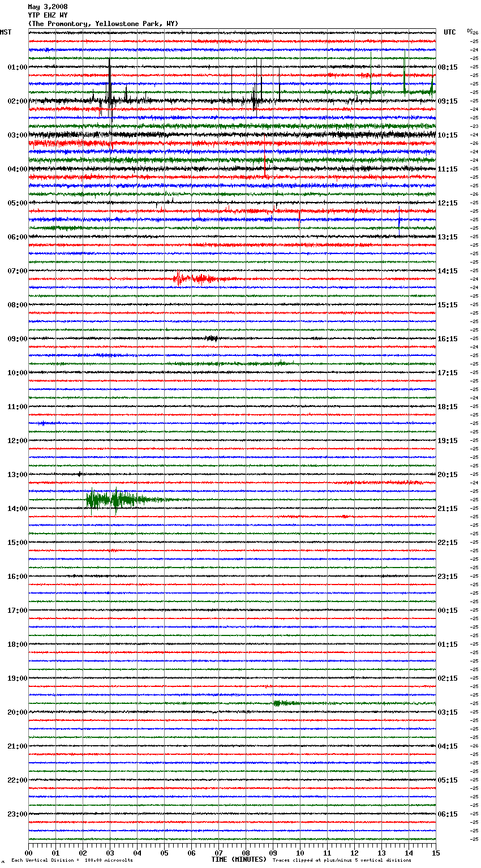This screenshot has height=868, width=481.
Task: Click the "07" minute tick label
Action: click(x=218, y=853)
